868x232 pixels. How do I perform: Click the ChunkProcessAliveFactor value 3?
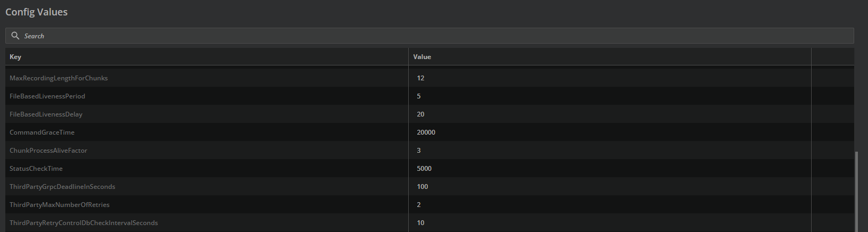pyautogui.click(x=419, y=151)
